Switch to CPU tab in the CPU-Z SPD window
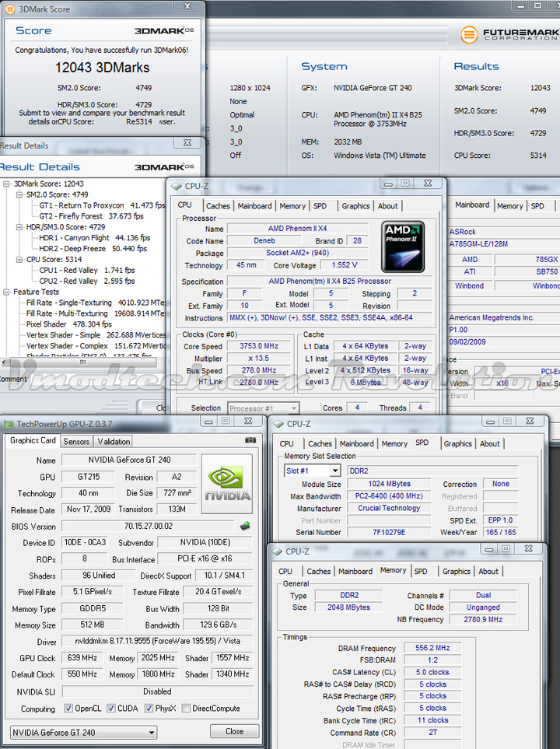This screenshot has width=560, height=749. [287, 444]
